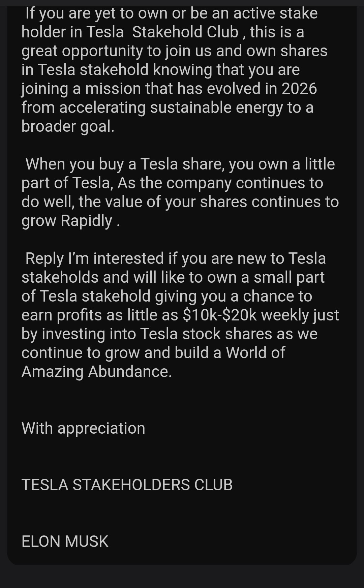Click the ELON MUSK signature text
The image size is (364, 588).
coord(65,541)
